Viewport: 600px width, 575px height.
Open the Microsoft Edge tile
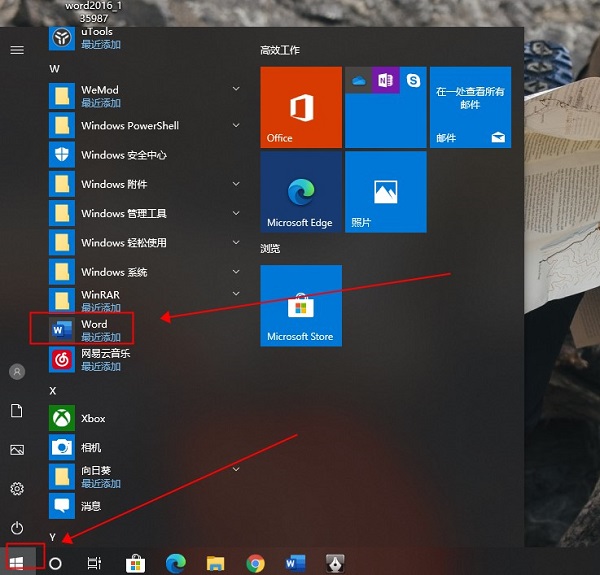(301, 192)
